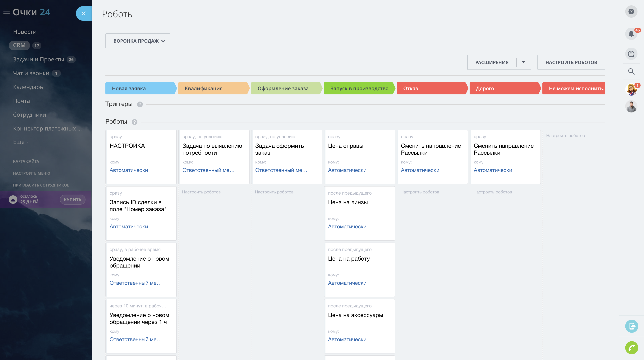Screen dimensions: 644x360
Task: Open CRM in the sidebar
Action: (x=19, y=45)
